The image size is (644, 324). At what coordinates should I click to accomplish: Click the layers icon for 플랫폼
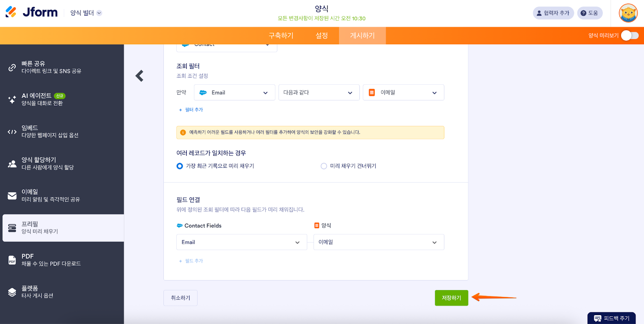coord(12,292)
